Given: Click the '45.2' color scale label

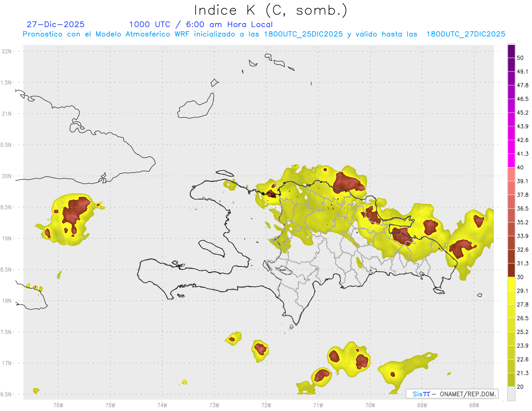Looking at the screenshot, I should (x=523, y=113).
